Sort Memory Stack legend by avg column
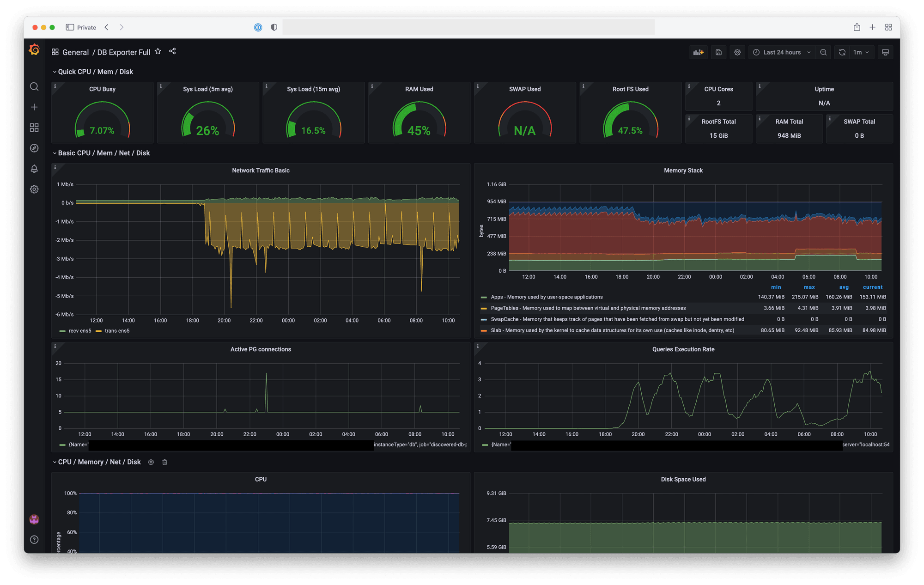Image resolution: width=924 pixels, height=585 pixels. click(x=844, y=287)
